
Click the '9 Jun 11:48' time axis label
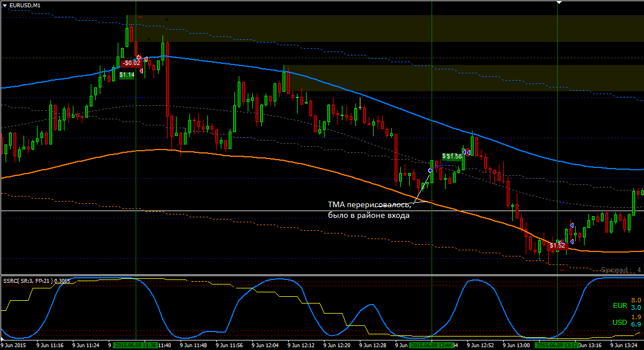pos(193,346)
